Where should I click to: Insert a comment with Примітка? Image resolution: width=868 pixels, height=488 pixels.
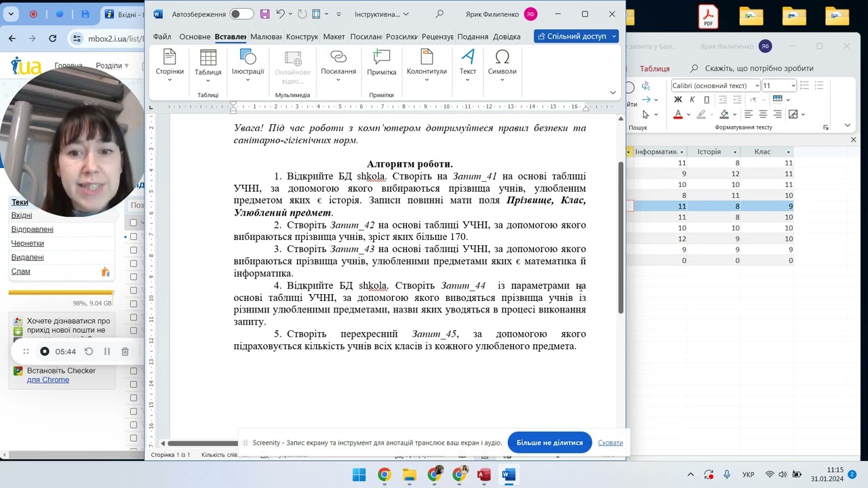point(381,63)
